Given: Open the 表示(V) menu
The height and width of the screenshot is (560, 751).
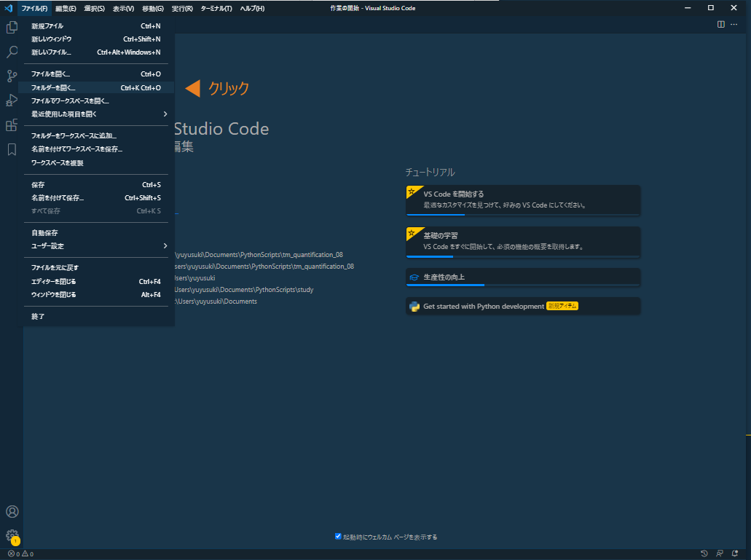Looking at the screenshot, I should click(124, 9).
